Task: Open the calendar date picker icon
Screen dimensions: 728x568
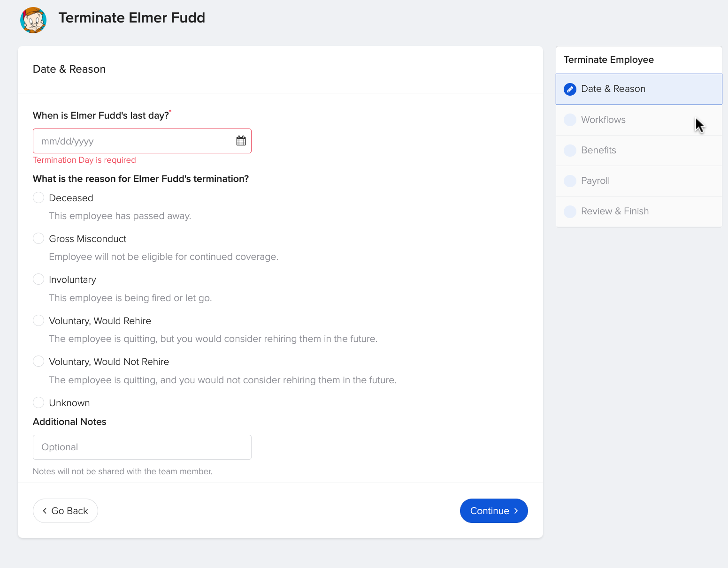Action: click(x=241, y=141)
